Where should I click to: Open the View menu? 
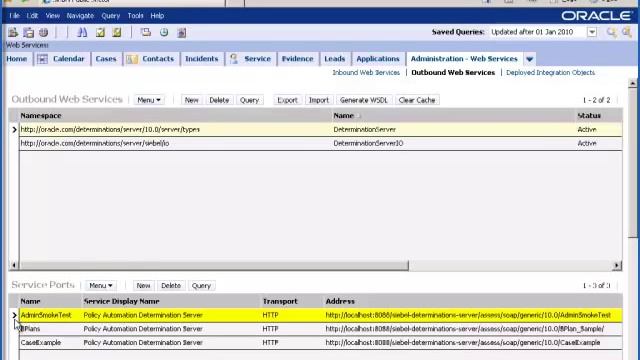53,16
